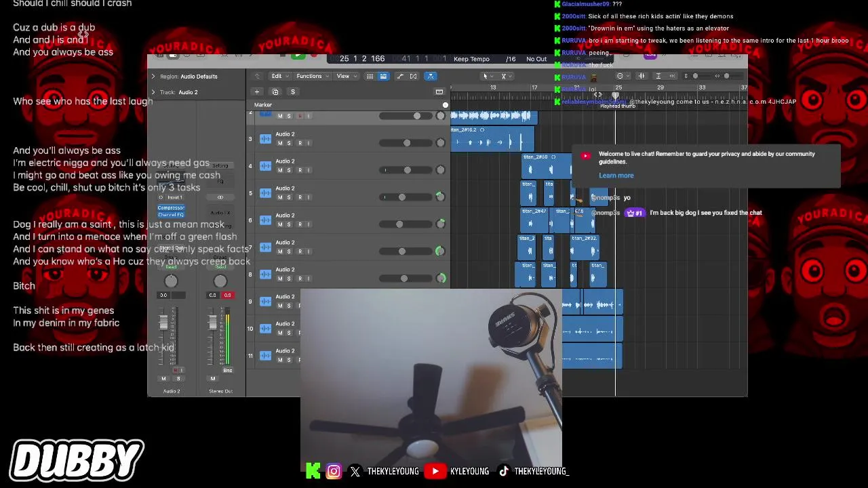Click the Audio 2 channel volume fader
868x488 pixels.
tap(163, 323)
